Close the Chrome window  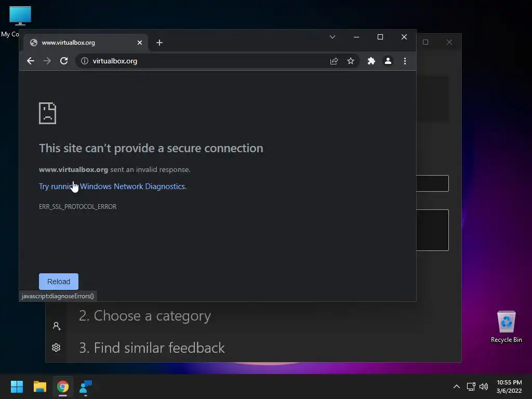click(404, 37)
